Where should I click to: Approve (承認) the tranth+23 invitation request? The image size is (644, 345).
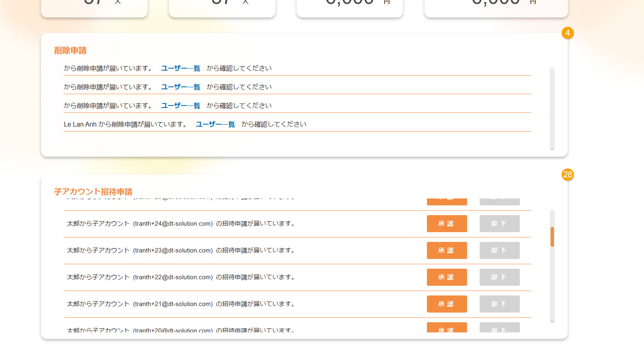[x=446, y=250]
